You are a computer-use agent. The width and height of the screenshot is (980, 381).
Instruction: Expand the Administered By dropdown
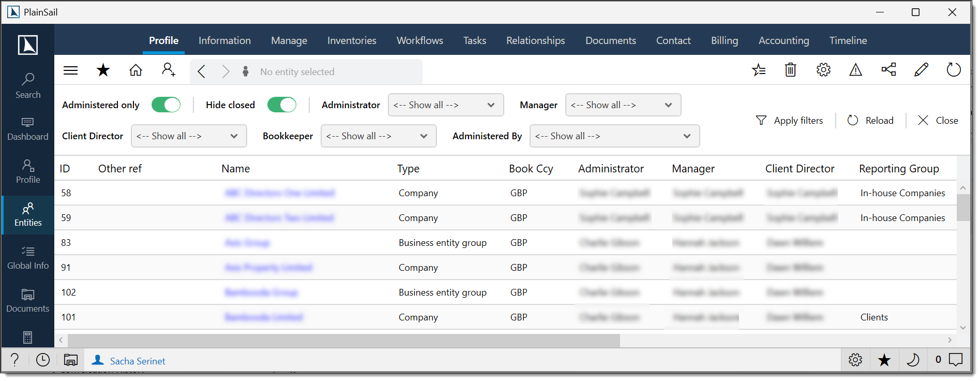[614, 136]
